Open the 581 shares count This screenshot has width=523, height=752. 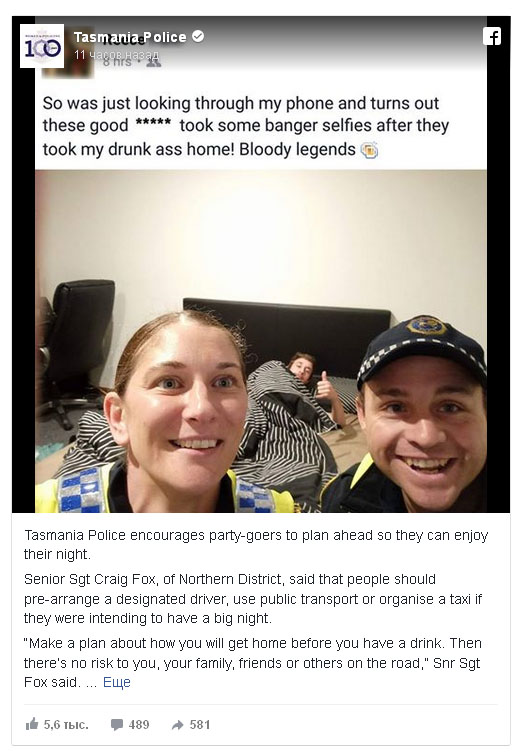pos(200,724)
